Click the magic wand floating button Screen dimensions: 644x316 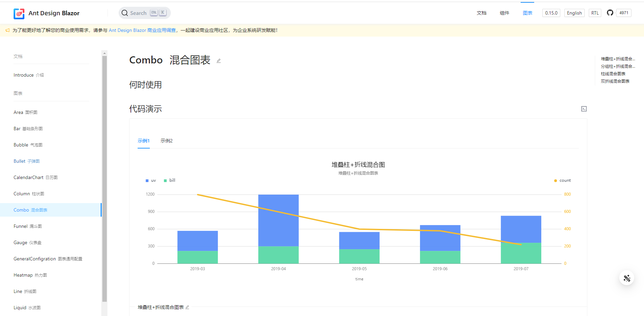tap(627, 278)
